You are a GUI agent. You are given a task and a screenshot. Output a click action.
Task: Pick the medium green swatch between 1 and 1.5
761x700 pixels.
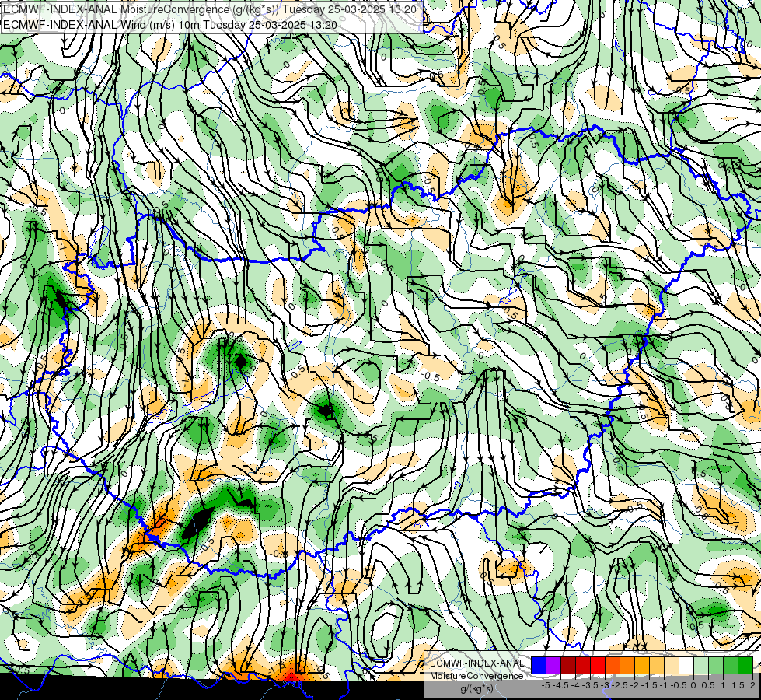(x=731, y=666)
